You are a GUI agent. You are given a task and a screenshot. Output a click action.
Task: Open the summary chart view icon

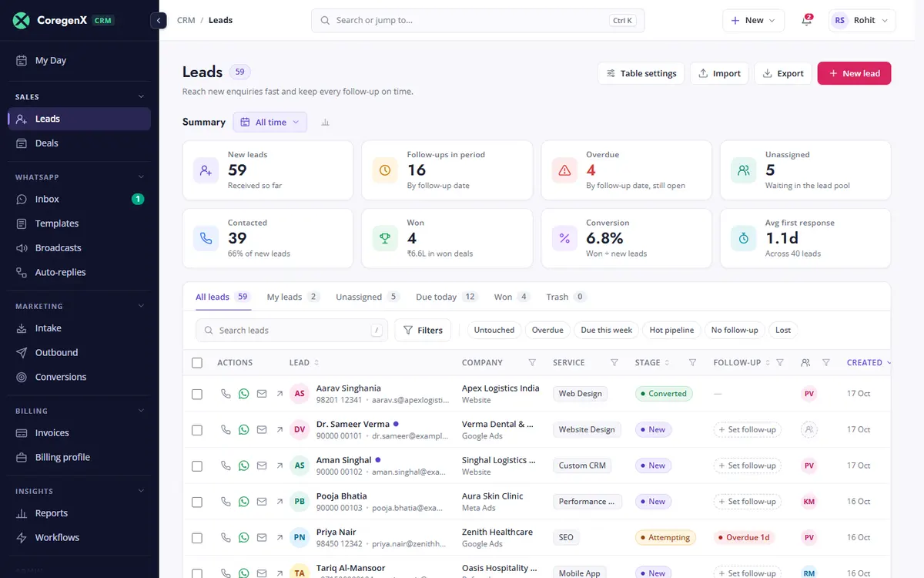[x=325, y=123]
